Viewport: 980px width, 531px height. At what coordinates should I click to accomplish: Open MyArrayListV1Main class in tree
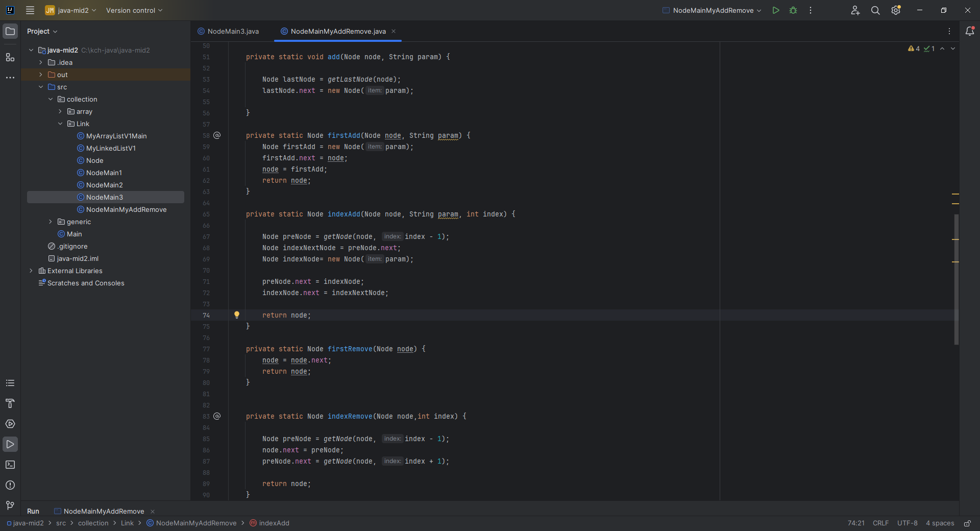[116, 136]
